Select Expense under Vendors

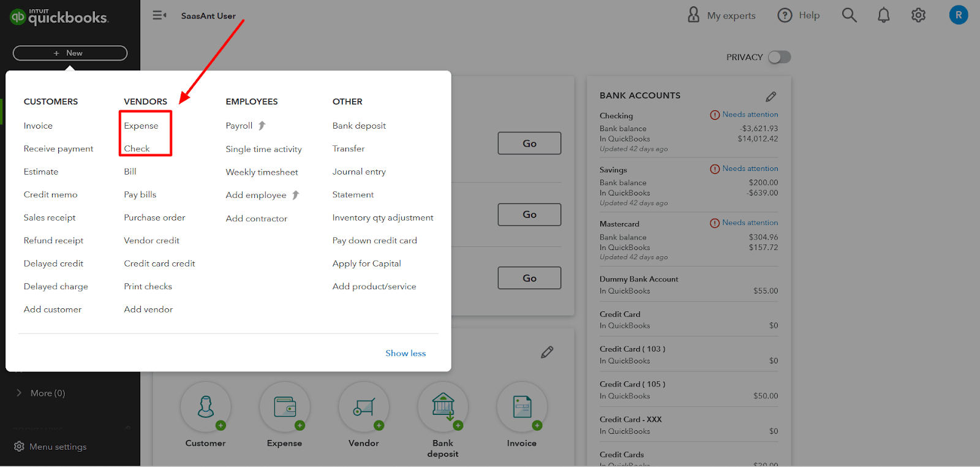(x=141, y=126)
